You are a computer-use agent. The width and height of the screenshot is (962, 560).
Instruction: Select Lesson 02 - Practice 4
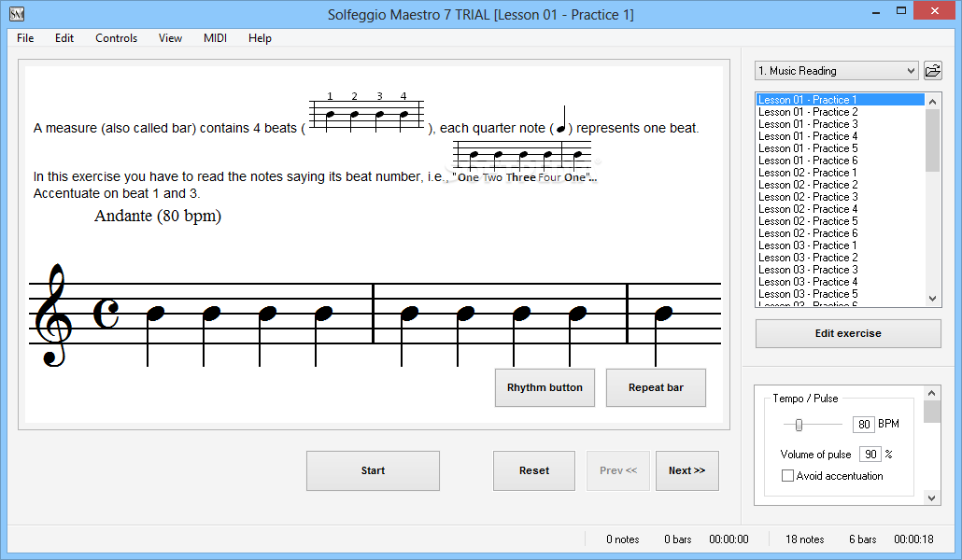pyautogui.click(x=840, y=209)
